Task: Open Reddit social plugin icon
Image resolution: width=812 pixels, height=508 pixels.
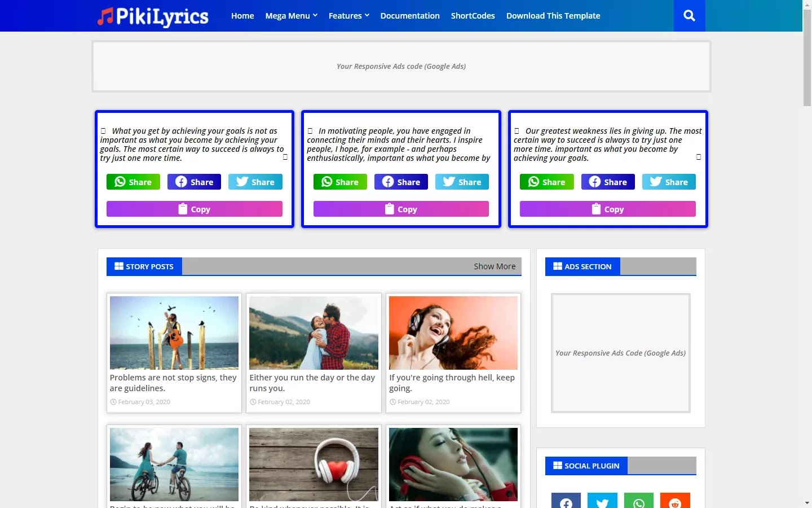Action: pos(675,501)
